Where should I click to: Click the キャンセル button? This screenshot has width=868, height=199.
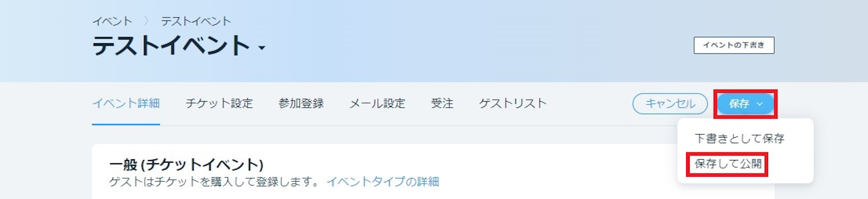tap(670, 104)
